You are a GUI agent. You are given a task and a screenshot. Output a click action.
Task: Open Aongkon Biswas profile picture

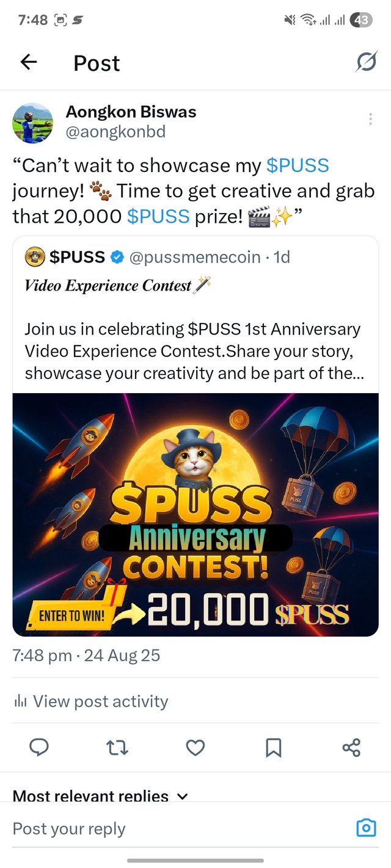click(33, 123)
